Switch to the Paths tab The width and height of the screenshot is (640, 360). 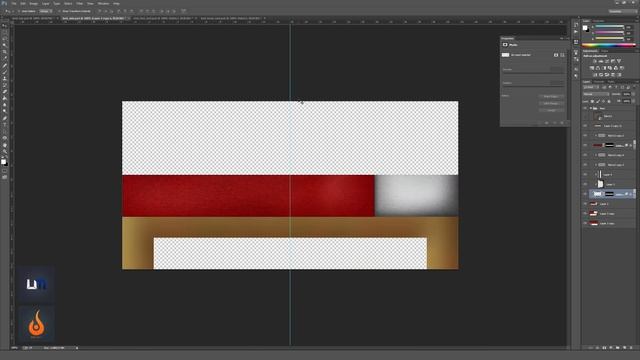click(x=611, y=82)
